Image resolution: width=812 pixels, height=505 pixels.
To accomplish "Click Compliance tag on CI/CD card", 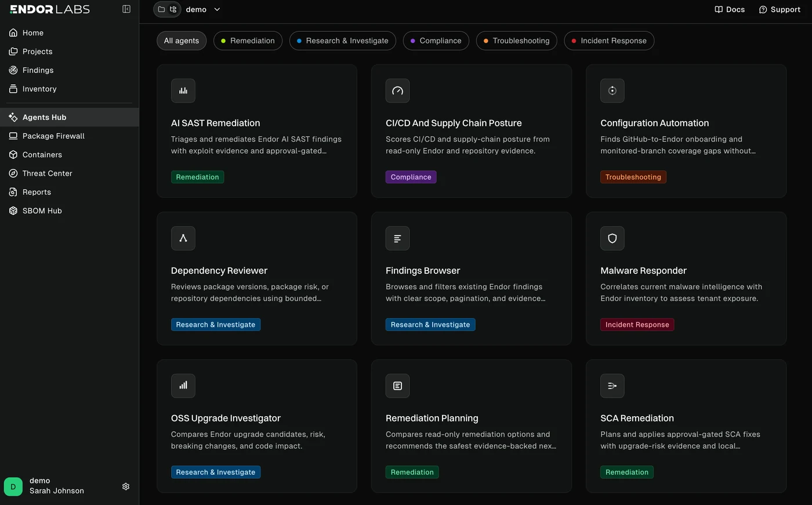I will click(x=411, y=177).
